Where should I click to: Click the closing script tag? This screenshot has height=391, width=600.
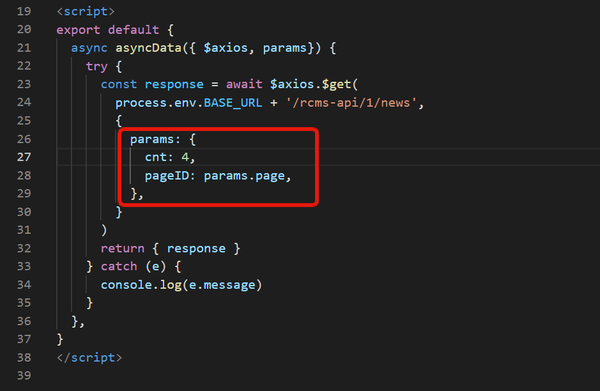(89, 358)
